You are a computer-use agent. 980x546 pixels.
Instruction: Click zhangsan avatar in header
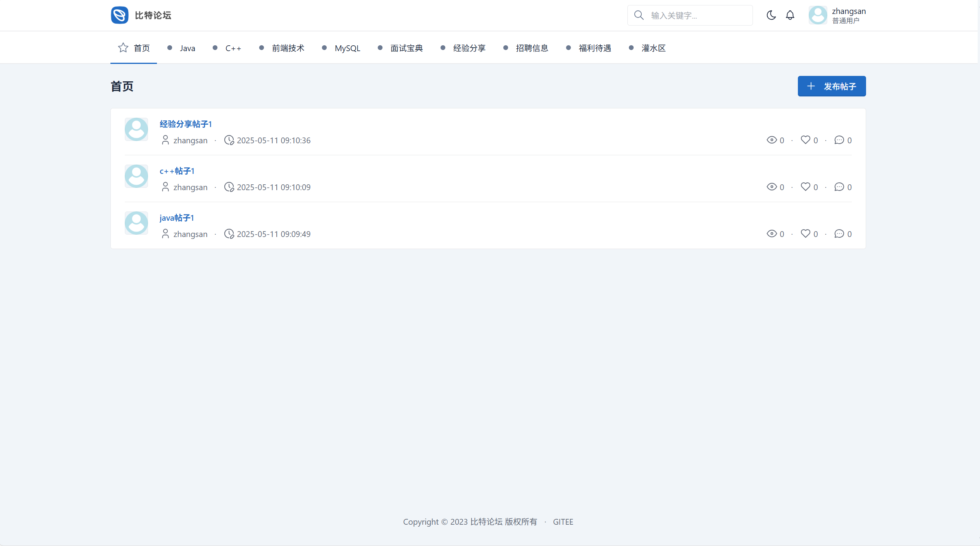pyautogui.click(x=818, y=15)
